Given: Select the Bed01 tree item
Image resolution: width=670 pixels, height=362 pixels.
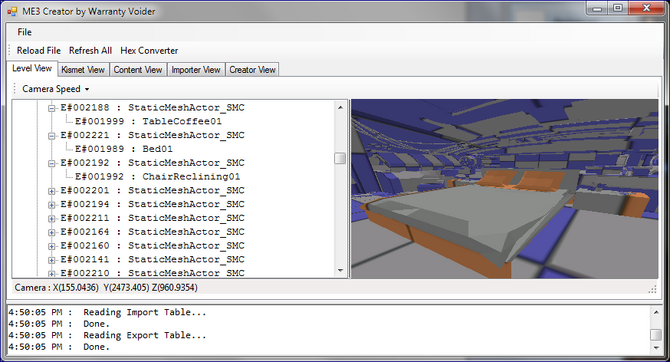Looking at the screenshot, I should tap(124, 149).
